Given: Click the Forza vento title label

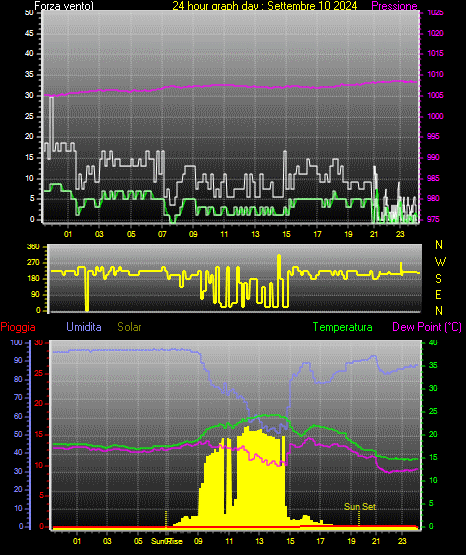Looking at the screenshot, I should [x=64, y=6].
